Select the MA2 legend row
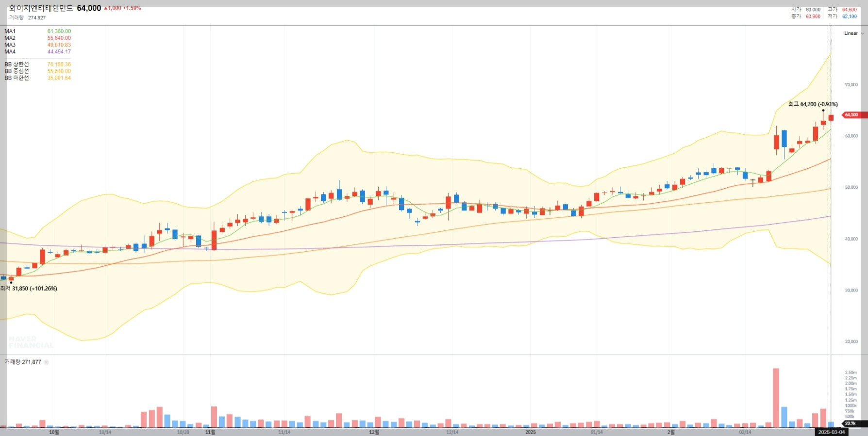Image resolution: width=868 pixels, height=436 pixels. click(37, 38)
